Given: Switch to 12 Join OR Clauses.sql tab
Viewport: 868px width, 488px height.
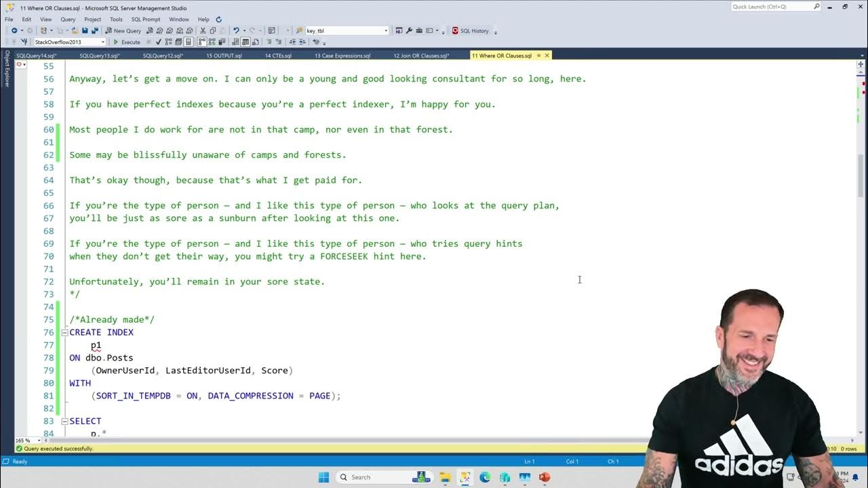Looking at the screenshot, I should click(421, 56).
